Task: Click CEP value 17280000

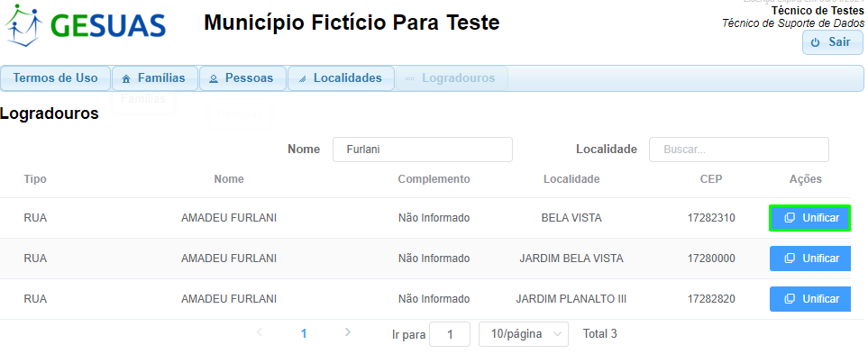Action: click(x=711, y=259)
